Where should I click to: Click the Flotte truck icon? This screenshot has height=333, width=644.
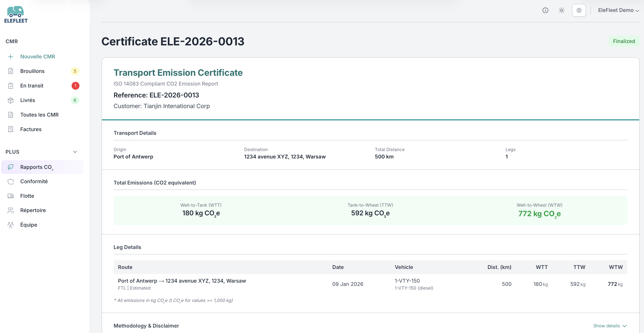point(10,196)
